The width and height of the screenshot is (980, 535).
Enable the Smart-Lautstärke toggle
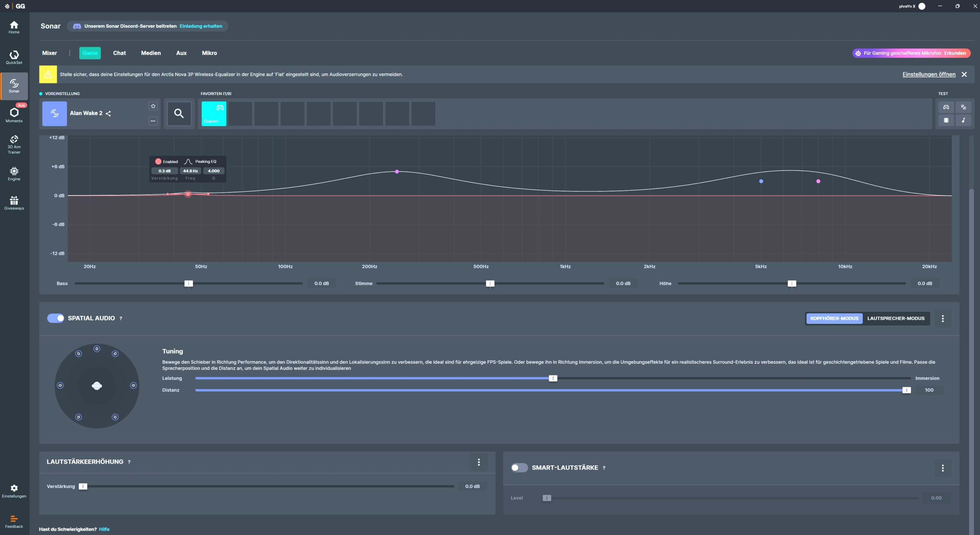519,468
